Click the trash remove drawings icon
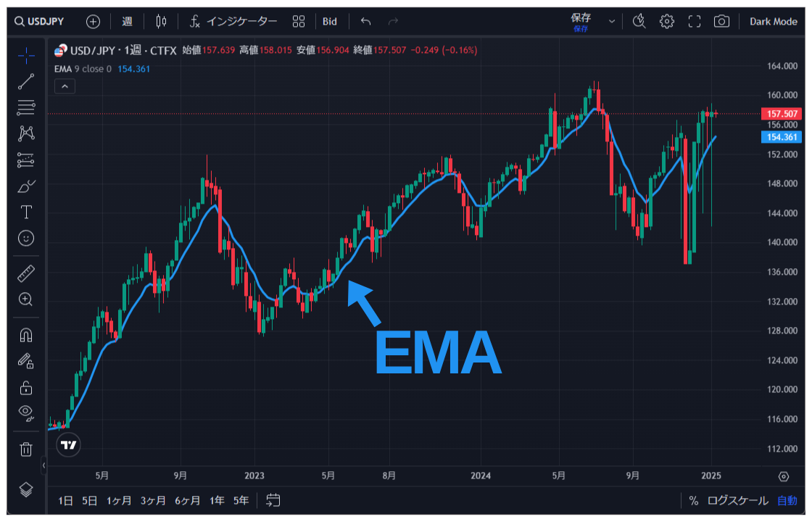 [26, 449]
